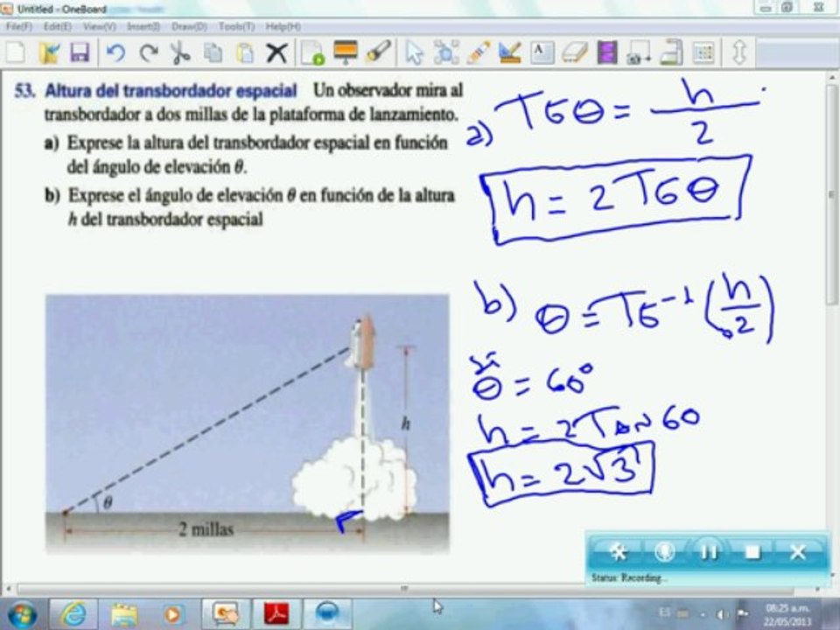Screen dimensions: 840x630
Task: Click the horizontal scrollbar right arrow
Action: (818, 589)
